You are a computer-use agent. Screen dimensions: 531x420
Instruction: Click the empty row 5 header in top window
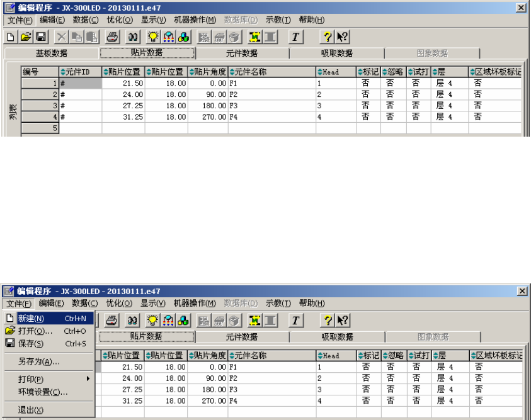tap(40, 128)
